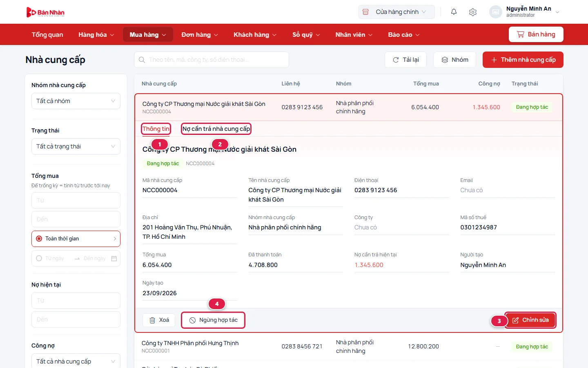Click Thêm nhà cung cấp button

pos(523,60)
